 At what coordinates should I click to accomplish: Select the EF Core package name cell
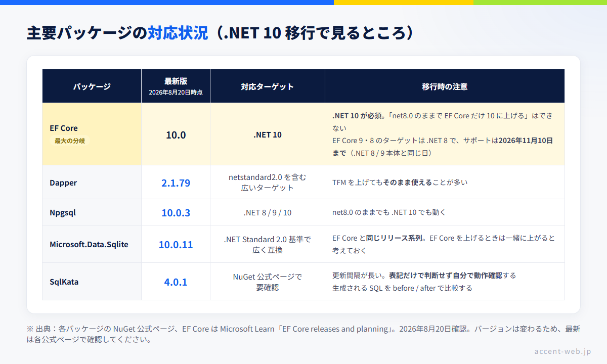[92, 134]
